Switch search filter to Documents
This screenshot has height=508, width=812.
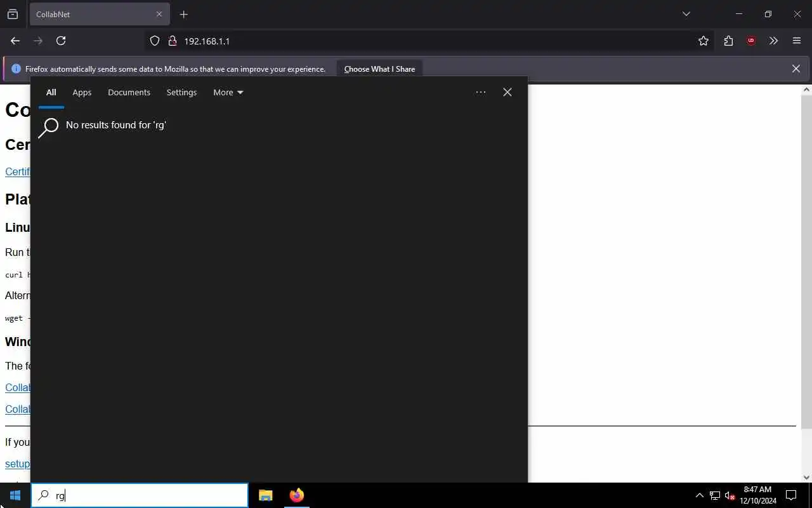129,92
